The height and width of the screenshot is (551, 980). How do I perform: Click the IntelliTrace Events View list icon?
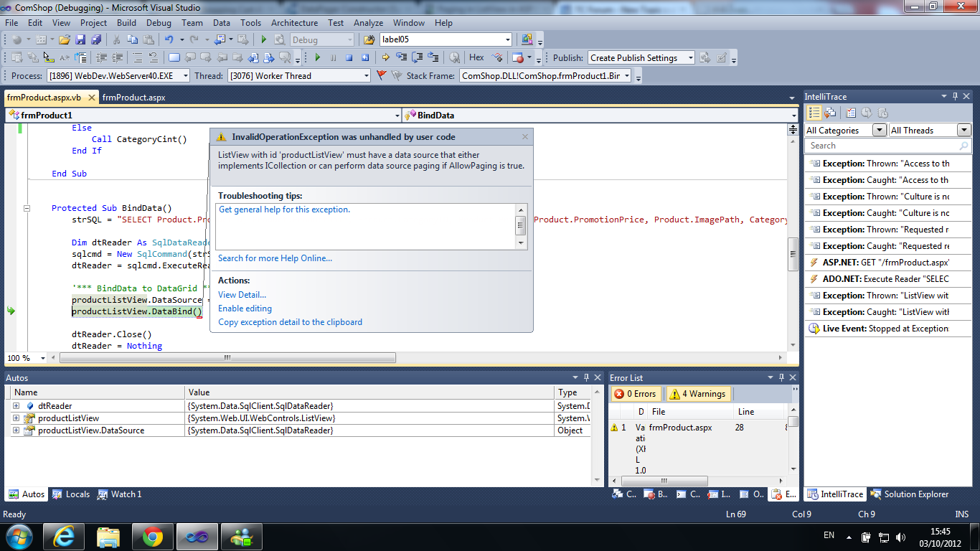(814, 113)
